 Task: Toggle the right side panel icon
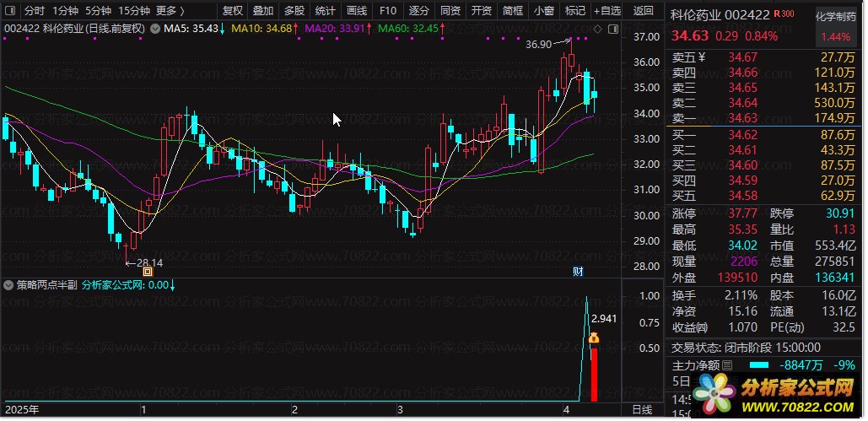612,29
